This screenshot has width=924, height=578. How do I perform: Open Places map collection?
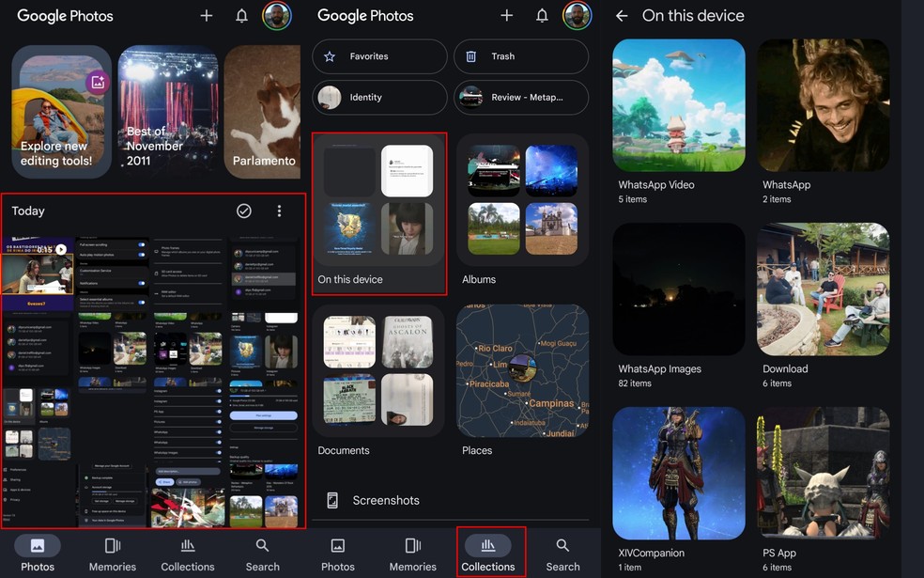(x=522, y=381)
